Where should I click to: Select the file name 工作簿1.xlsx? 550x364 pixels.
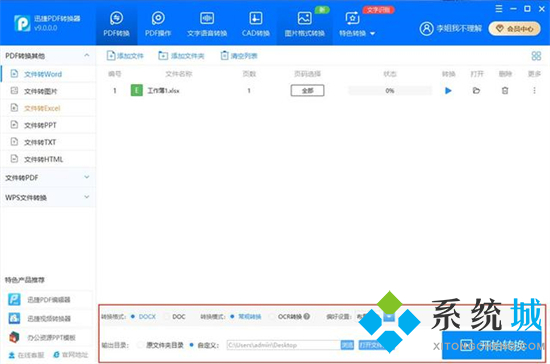point(163,91)
